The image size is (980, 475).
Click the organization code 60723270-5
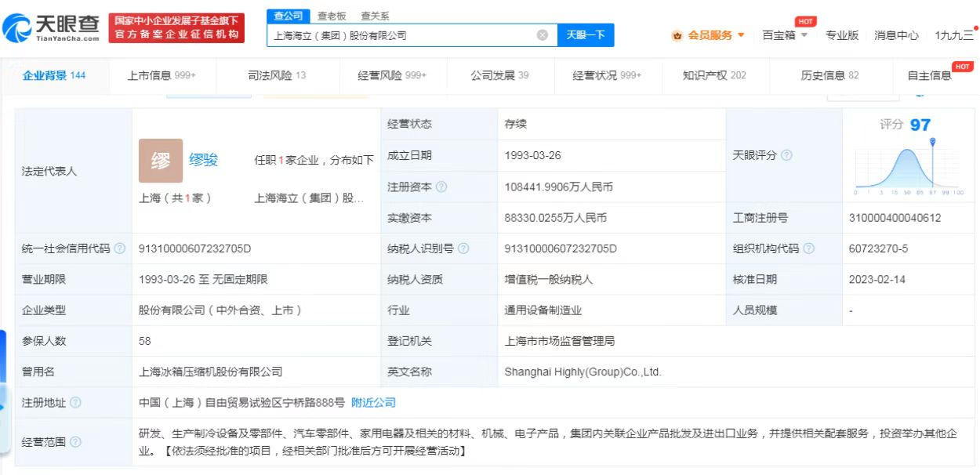pyautogui.click(x=878, y=248)
